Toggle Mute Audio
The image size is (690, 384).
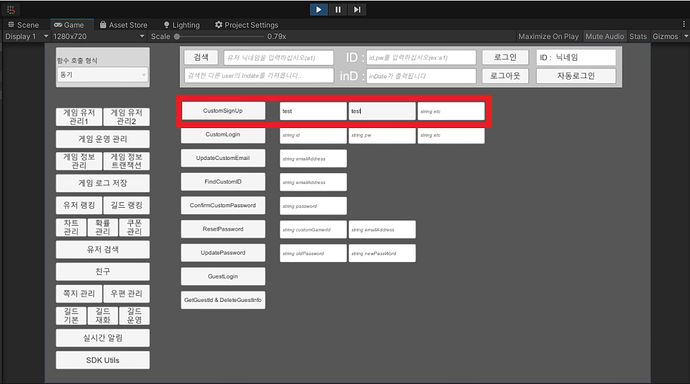point(605,37)
